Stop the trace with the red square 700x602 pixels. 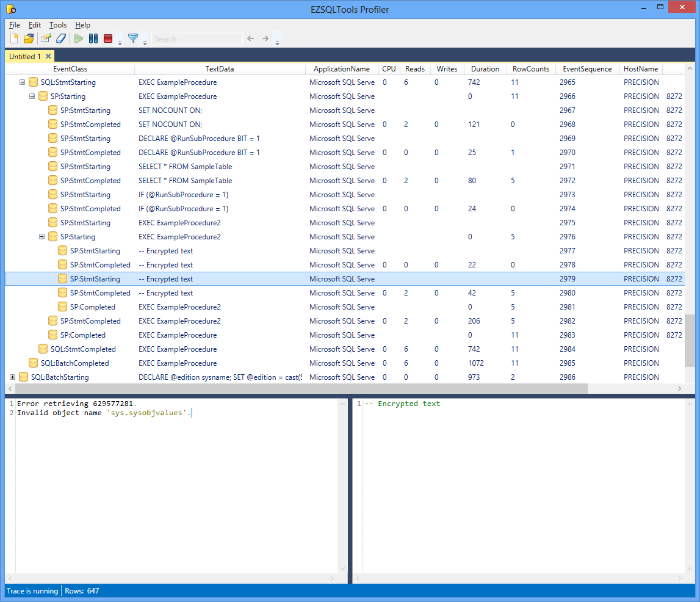108,39
